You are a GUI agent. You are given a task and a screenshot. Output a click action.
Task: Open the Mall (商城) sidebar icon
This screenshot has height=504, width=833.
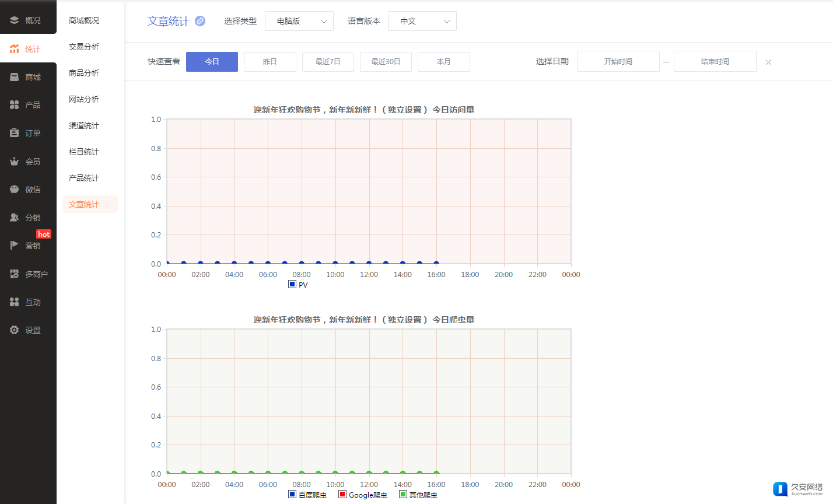(15, 77)
